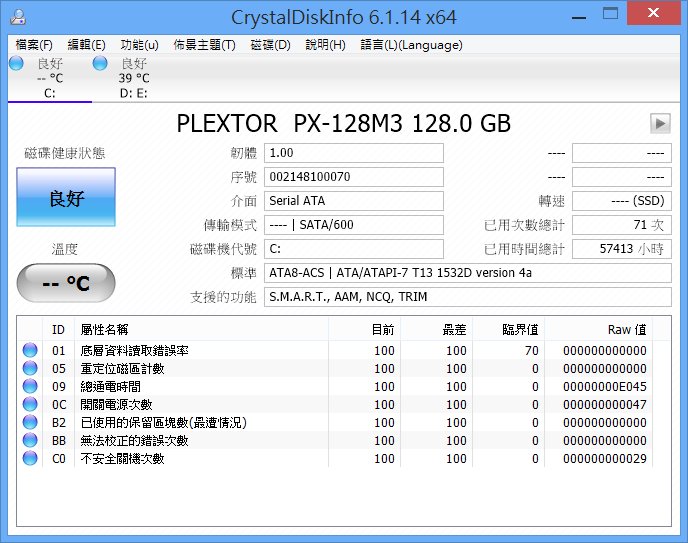Open the 磁碟(D) menu
The height and width of the screenshot is (543, 688).
tap(270, 45)
